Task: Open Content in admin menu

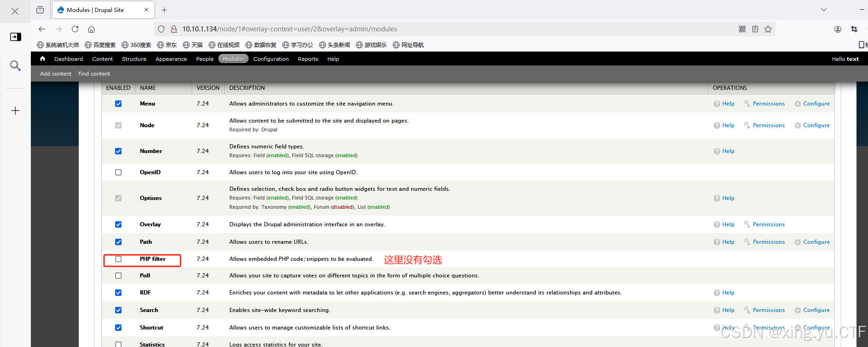Action: click(x=102, y=59)
